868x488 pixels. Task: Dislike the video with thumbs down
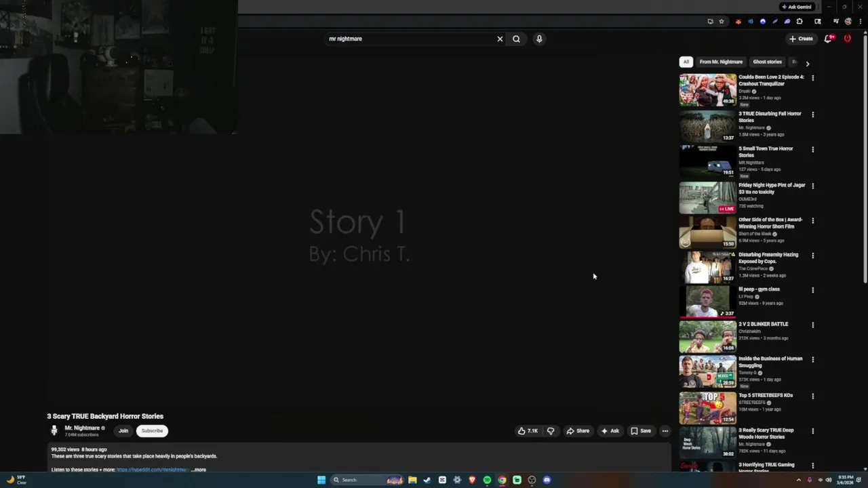(x=551, y=430)
